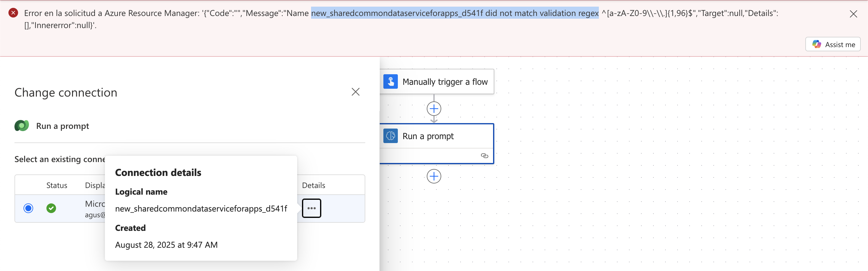Click the highlighted error message text
Viewport: 868px width, 271px height.
pyautogui.click(x=454, y=13)
